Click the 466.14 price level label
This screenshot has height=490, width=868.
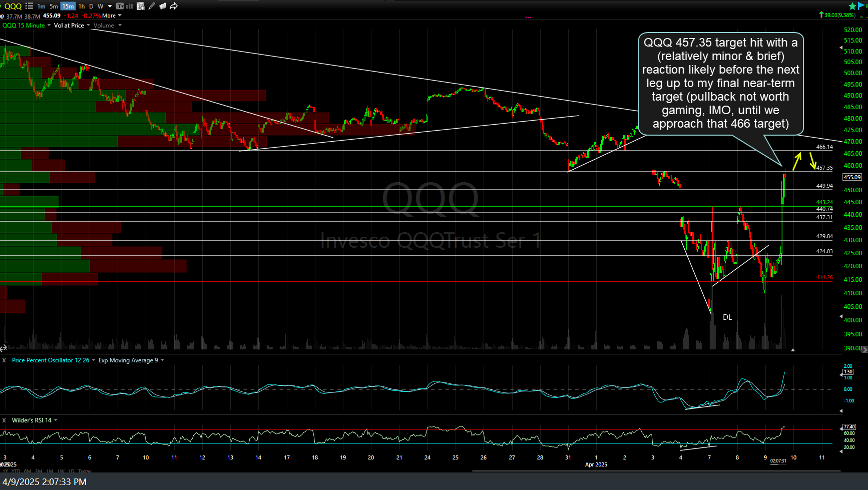(x=824, y=147)
